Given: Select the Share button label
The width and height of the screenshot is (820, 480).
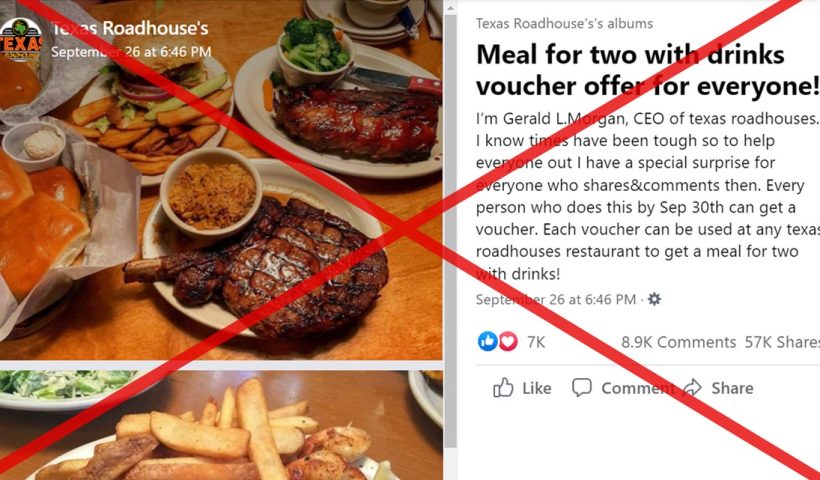Looking at the screenshot, I should [732, 388].
